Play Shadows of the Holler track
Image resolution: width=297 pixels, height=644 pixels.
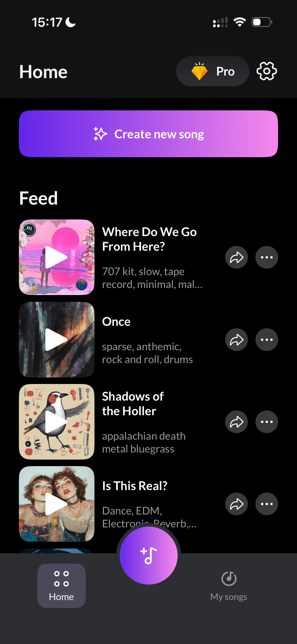click(56, 422)
